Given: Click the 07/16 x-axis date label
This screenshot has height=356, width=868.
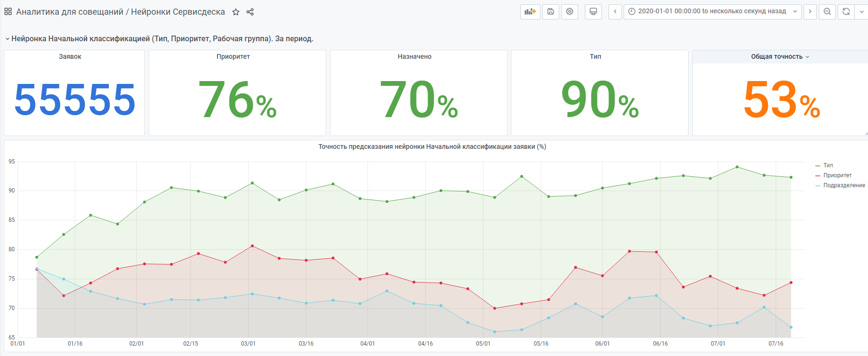Looking at the screenshot, I should pos(776,344).
